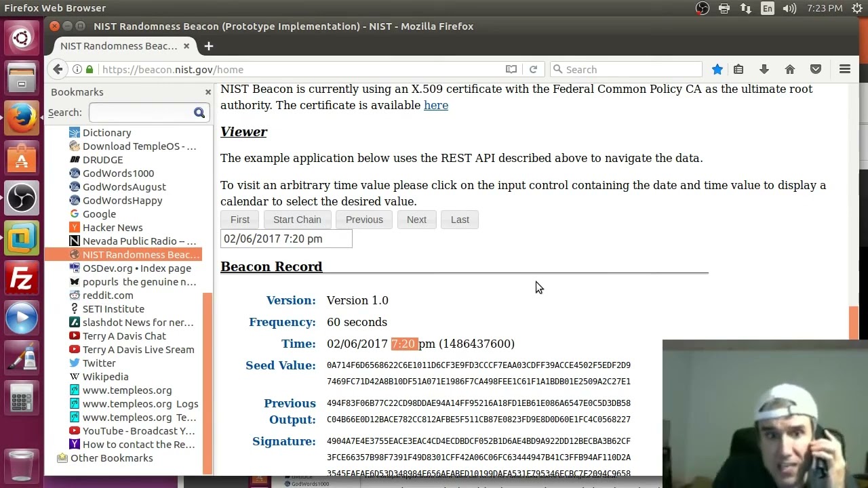Click the URL address bar
The height and width of the screenshot is (488, 868).
click(302, 69)
